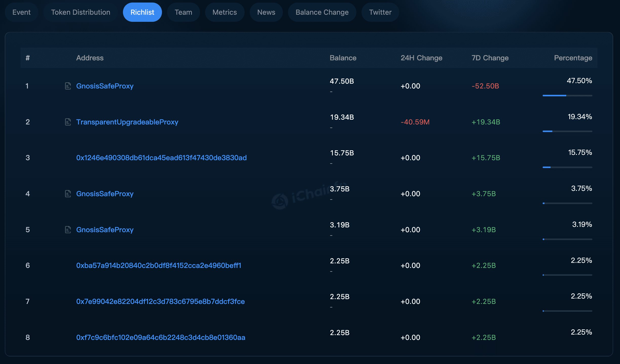Open the rank 1 GnosisSafeProxy address link
Screen dimensions: 620x364
click(105, 86)
